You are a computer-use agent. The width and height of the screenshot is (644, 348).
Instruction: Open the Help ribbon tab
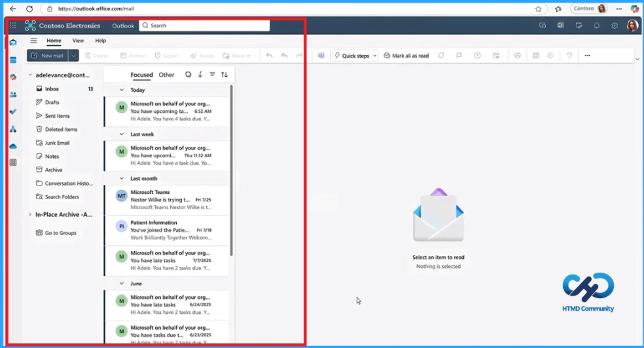click(x=101, y=41)
